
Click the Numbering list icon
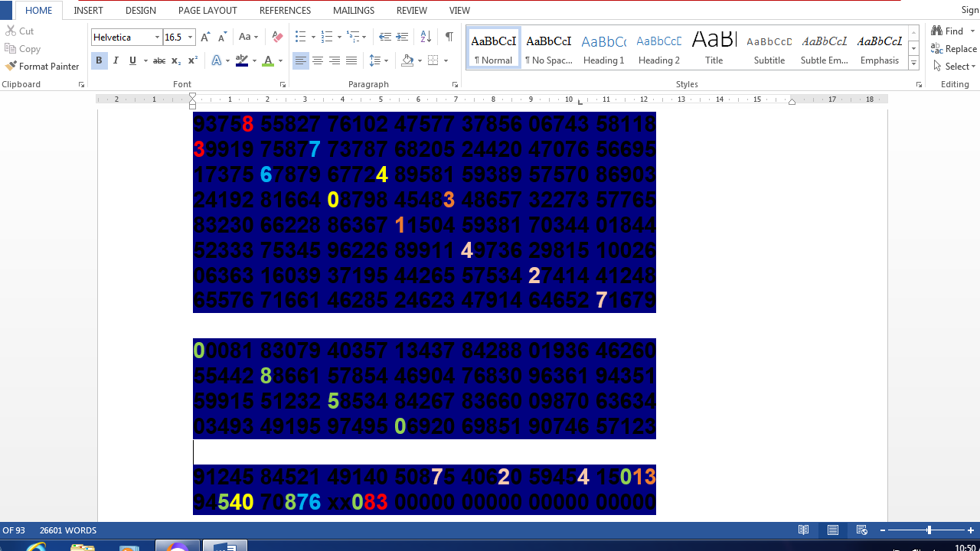pos(327,37)
